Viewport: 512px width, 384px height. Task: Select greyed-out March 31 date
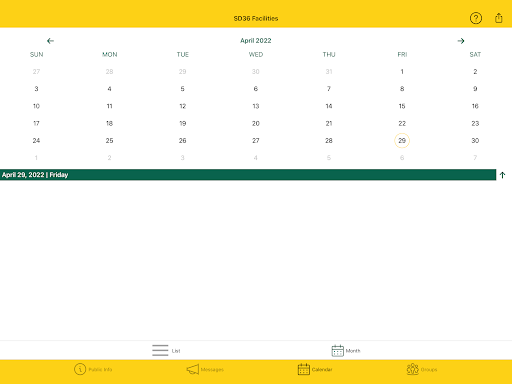(x=329, y=71)
